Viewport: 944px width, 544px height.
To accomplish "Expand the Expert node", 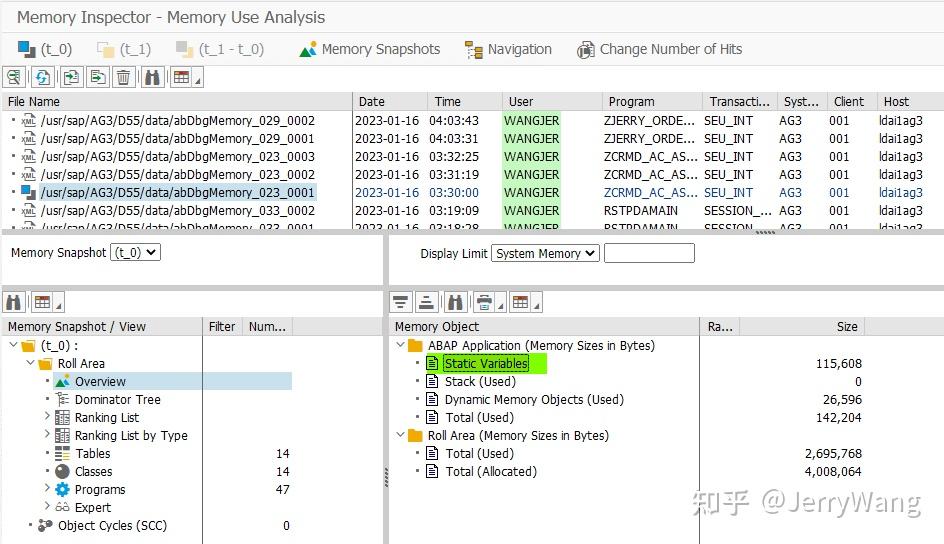I will point(47,507).
